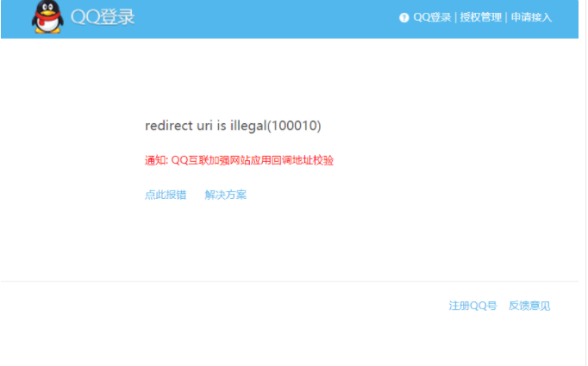Click the info icon in the header
The height and width of the screenshot is (366, 588).
click(x=404, y=17)
